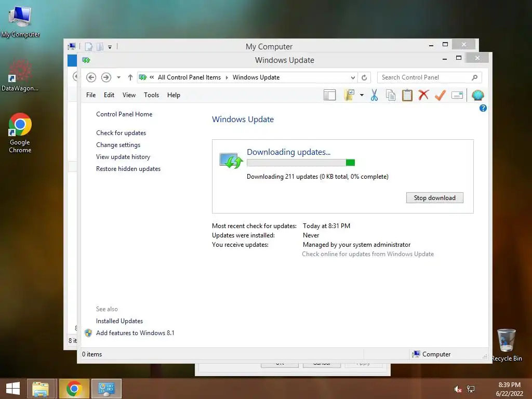Image resolution: width=532 pixels, height=399 pixels.
Task: Open Restore hidden updates
Action: coord(128,169)
